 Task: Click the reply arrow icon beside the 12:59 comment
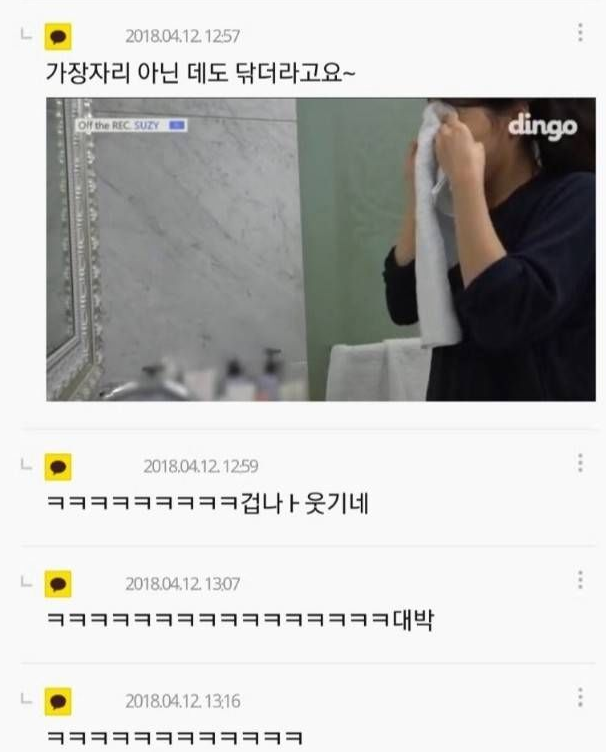[26, 464]
